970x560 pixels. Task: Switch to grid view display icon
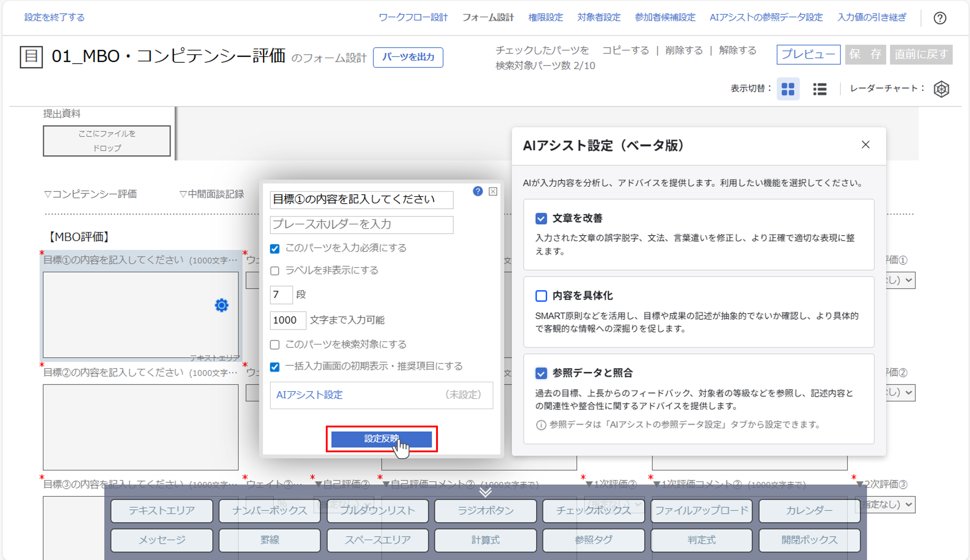[788, 89]
